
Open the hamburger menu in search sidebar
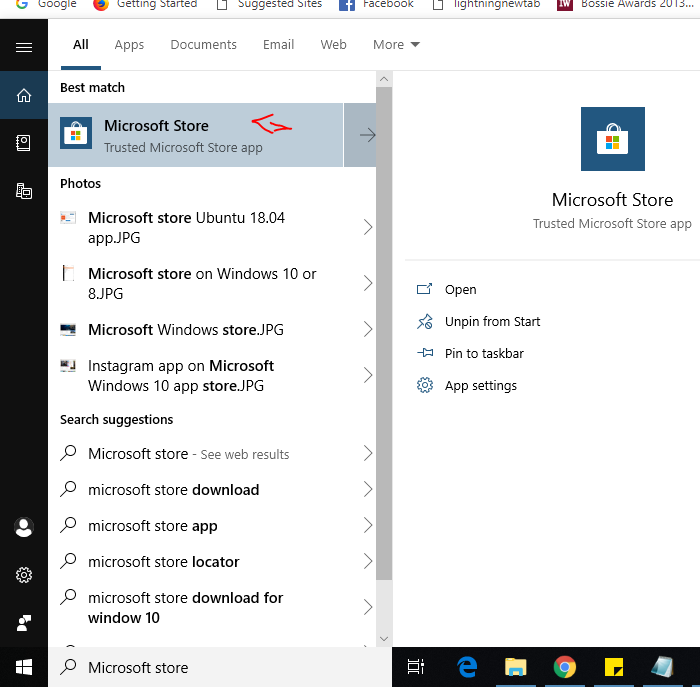(24, 47)
